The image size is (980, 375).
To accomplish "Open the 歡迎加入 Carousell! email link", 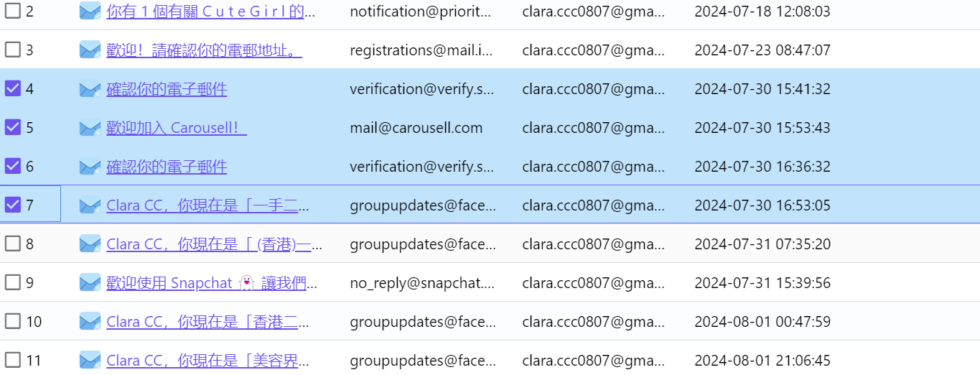I will 177,128.
